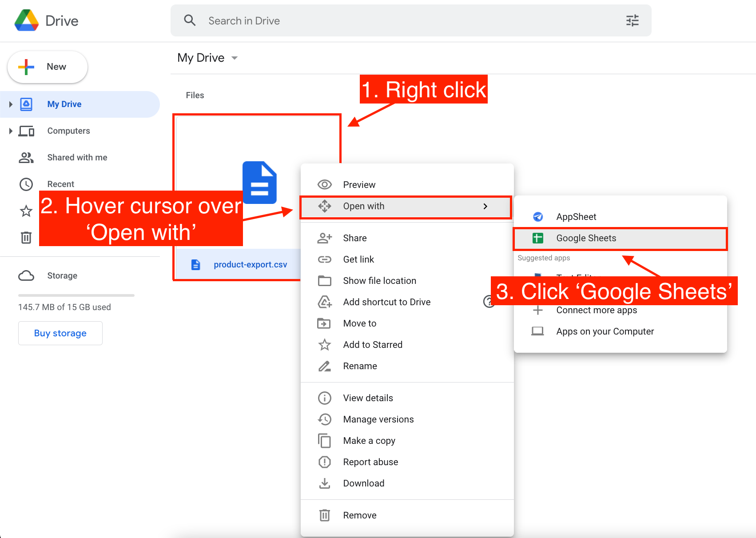The image size is (756, 538).
Task: Click the Move to folder-arrow icon
Action: (x=324, y=323)
